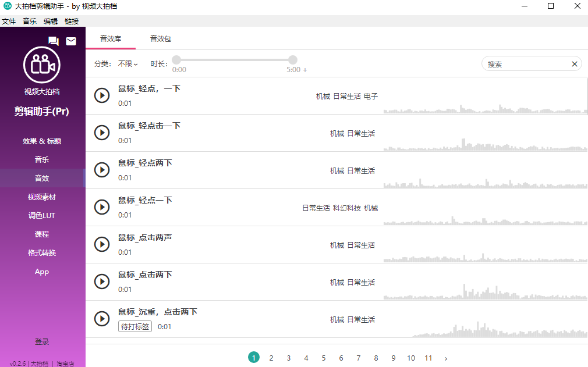Open the 链接 menu
The image size is (588, 367).
(x=72, y=21)
